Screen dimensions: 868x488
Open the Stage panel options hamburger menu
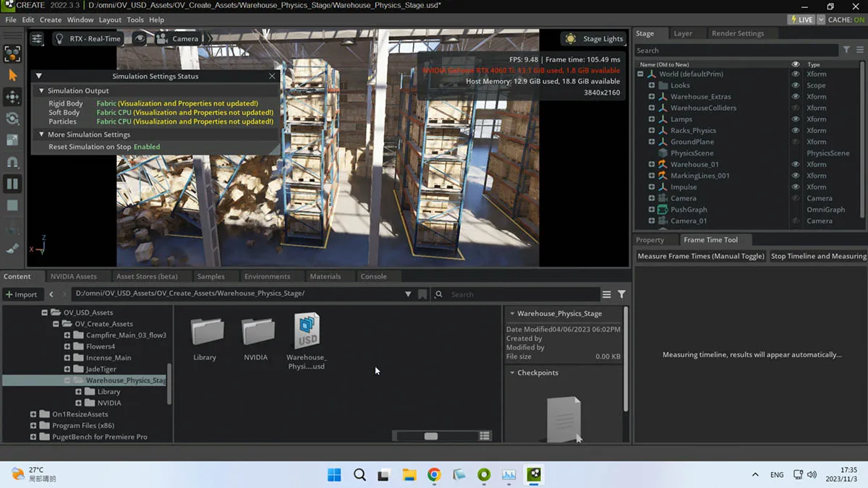859,50
